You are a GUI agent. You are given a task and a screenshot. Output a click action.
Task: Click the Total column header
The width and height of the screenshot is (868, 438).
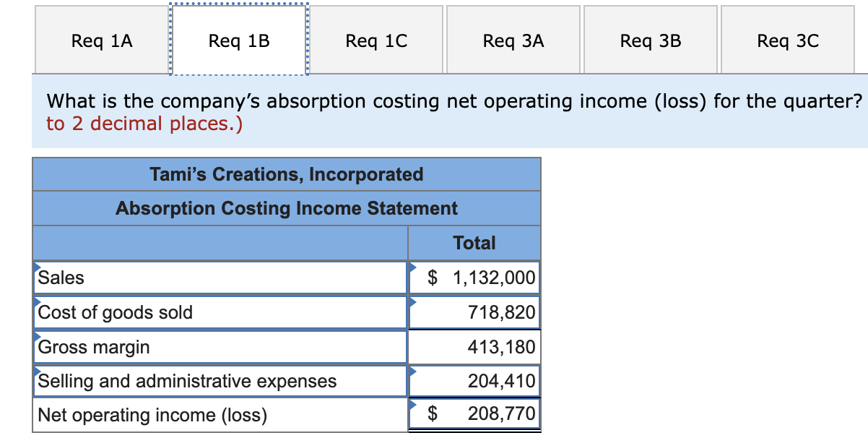tap(474, 243)
